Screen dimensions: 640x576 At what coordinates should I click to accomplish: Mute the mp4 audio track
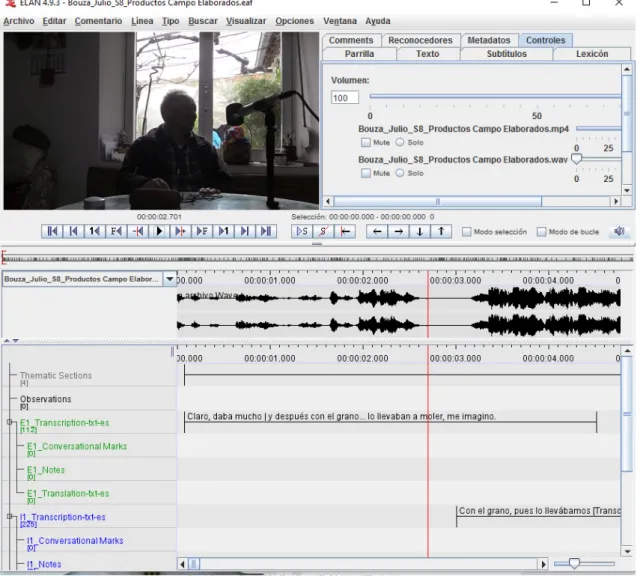(366, 142)
